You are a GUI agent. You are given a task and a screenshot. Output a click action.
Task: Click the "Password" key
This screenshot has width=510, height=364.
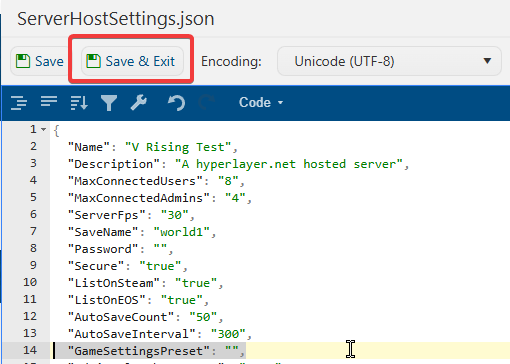coord(103,249)
